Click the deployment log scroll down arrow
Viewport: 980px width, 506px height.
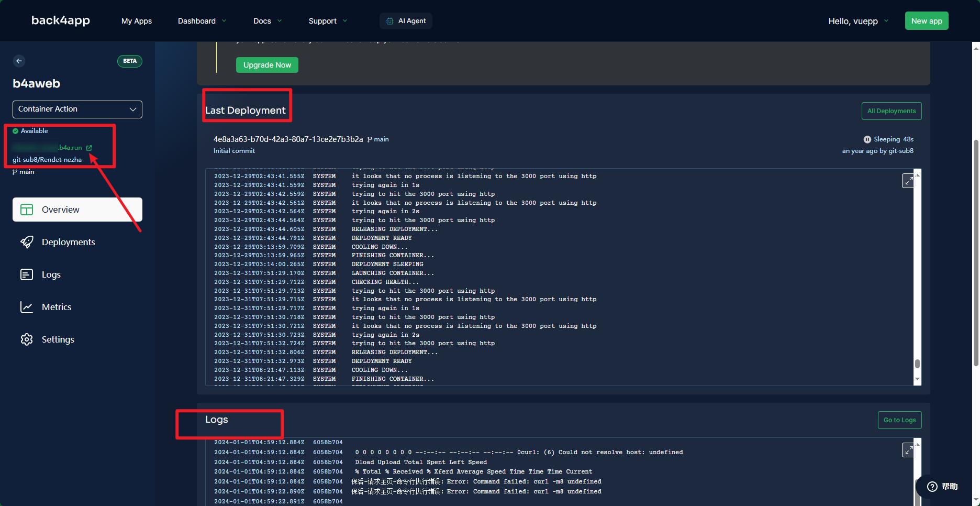[x=917, y=379]
